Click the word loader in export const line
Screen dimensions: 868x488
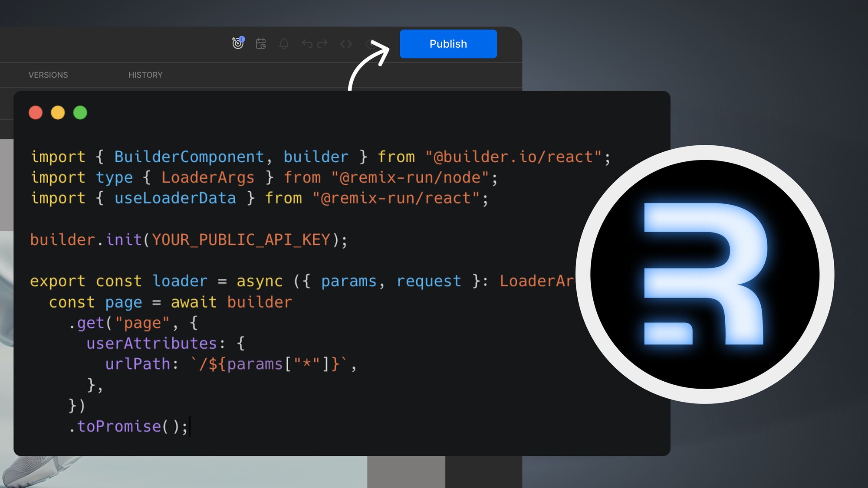pos(180,281)
